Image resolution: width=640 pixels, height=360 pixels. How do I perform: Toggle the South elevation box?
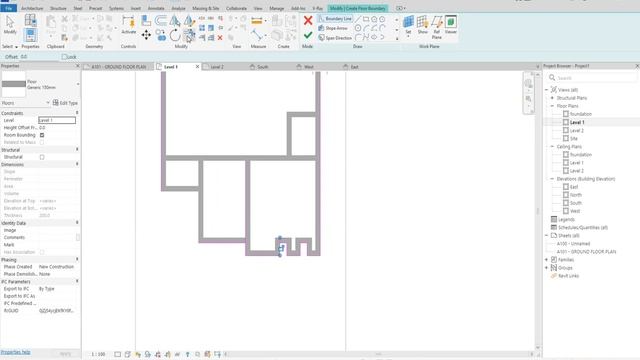click(566, 203)
